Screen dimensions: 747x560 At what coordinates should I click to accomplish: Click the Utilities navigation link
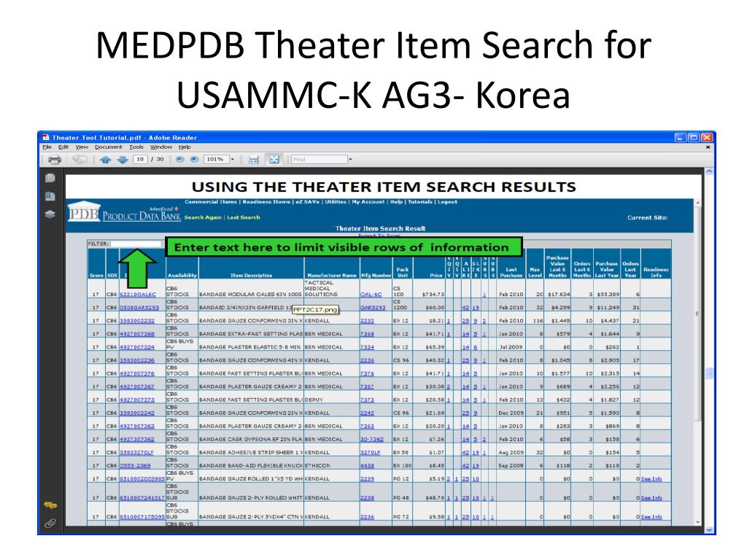click(x=336, y=202)
